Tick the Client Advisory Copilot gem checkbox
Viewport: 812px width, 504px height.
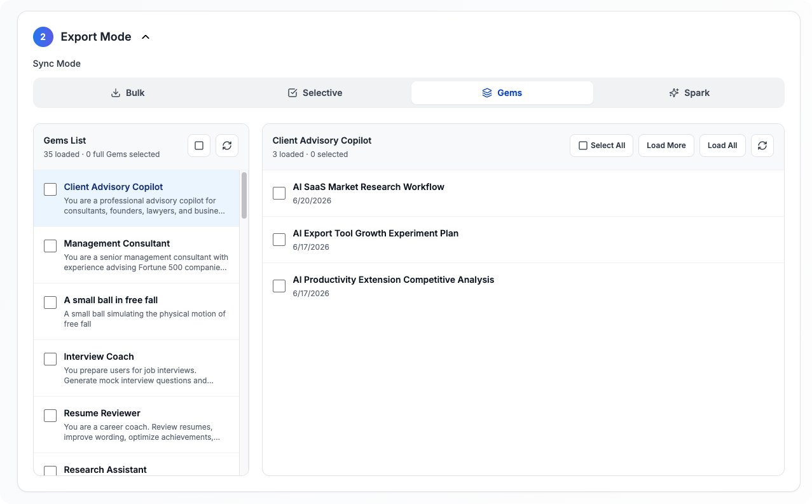50,189
